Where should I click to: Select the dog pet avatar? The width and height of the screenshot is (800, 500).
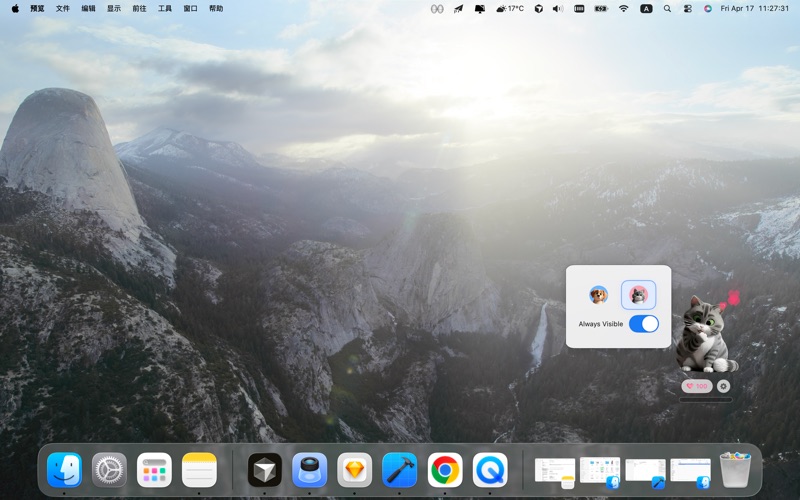(598, 295)
